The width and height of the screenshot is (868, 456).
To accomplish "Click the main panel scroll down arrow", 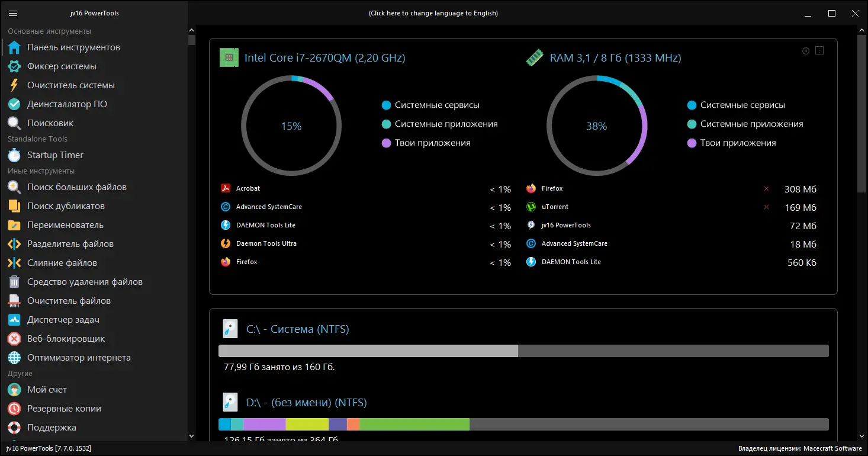I will pos(862,436).
